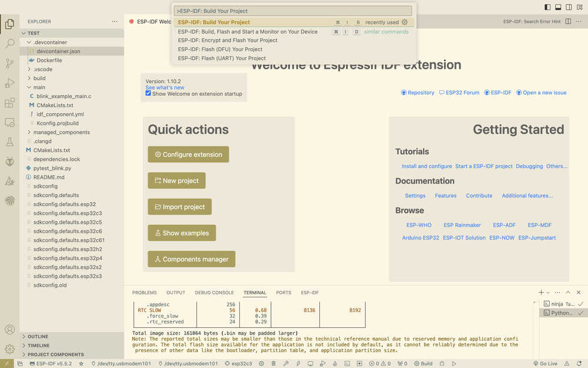The width and height of the screenshot is (588, 368).
Task: Open the Run and Debug view
Action: 9,83
